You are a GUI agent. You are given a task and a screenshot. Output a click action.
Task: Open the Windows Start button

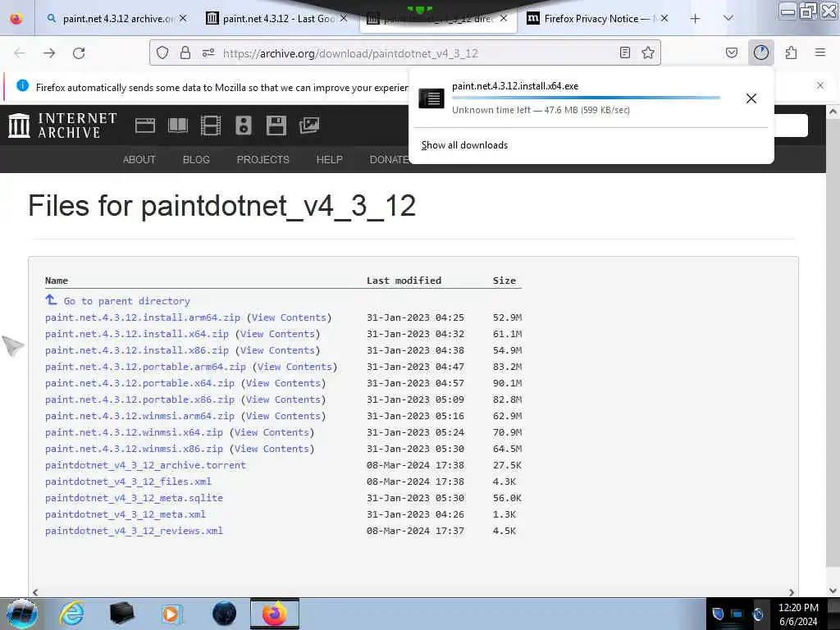tap(21, 614)
